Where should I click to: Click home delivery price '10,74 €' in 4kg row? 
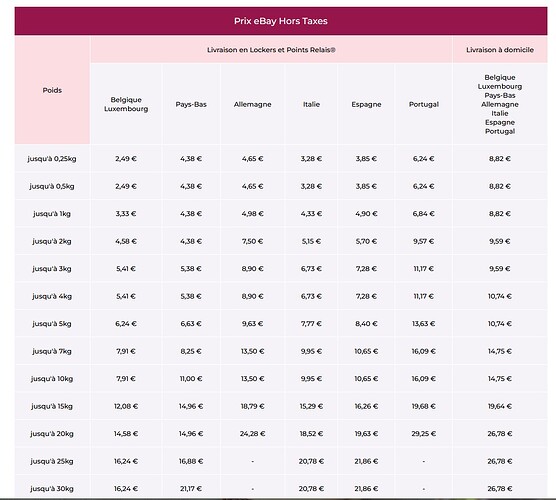click(x=500, y=296)
